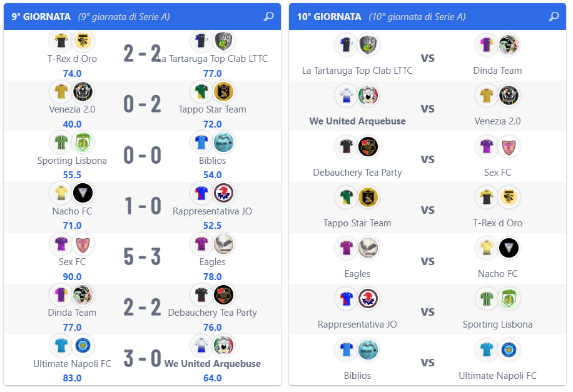Viewport: 573px width, 392px height.
Task: Open search icon in 10° Giornata header
Action: pos(554,16)
